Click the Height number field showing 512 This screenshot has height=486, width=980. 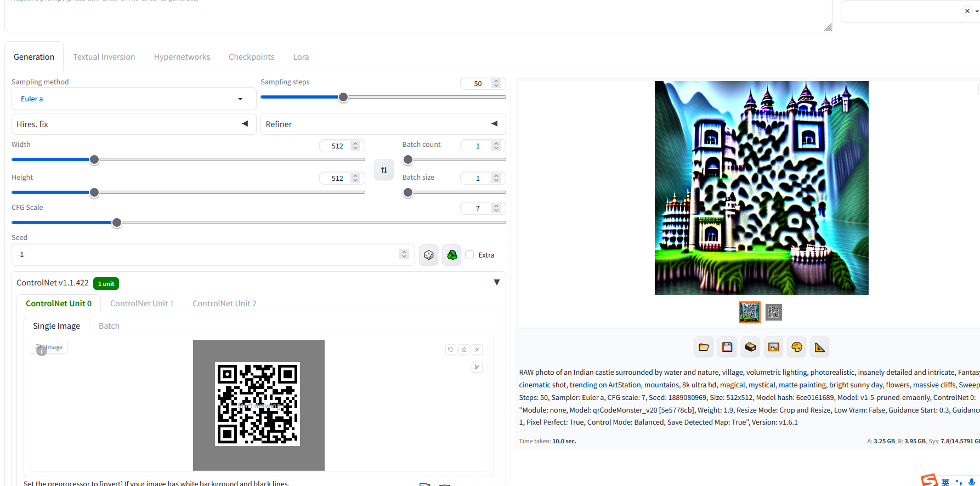click(x=342, y=178)
